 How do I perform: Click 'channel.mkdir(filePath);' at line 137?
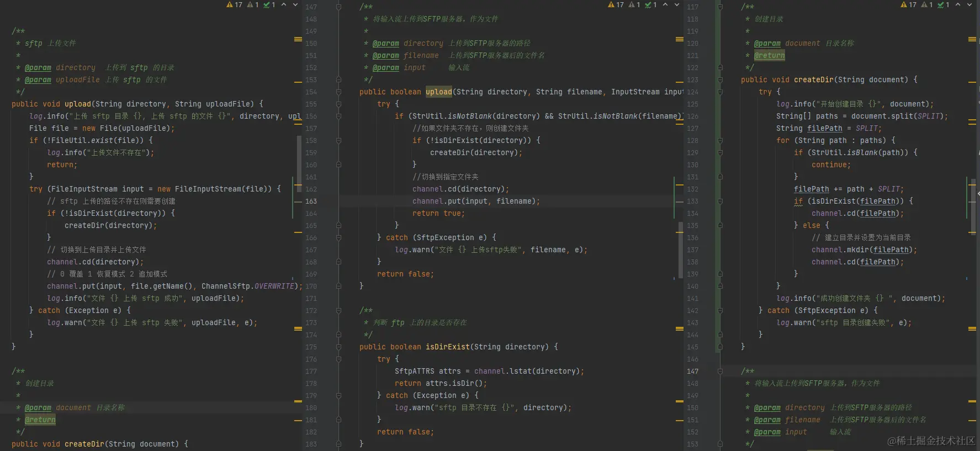pyautogui.click(x=864, y=250)
